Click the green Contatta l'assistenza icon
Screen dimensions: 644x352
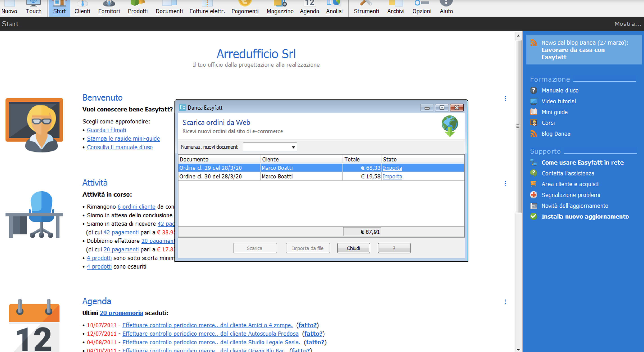(x=533, y=173)
